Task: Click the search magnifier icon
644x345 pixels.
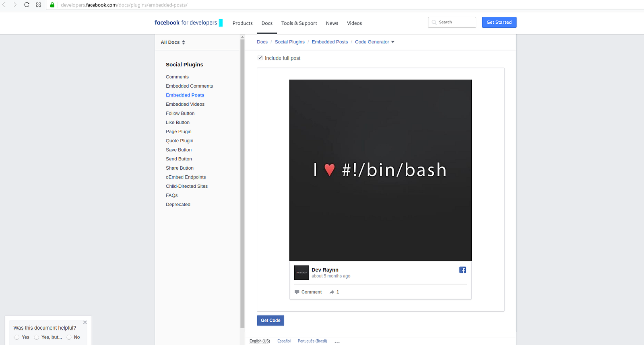Action: coord(434,22)
